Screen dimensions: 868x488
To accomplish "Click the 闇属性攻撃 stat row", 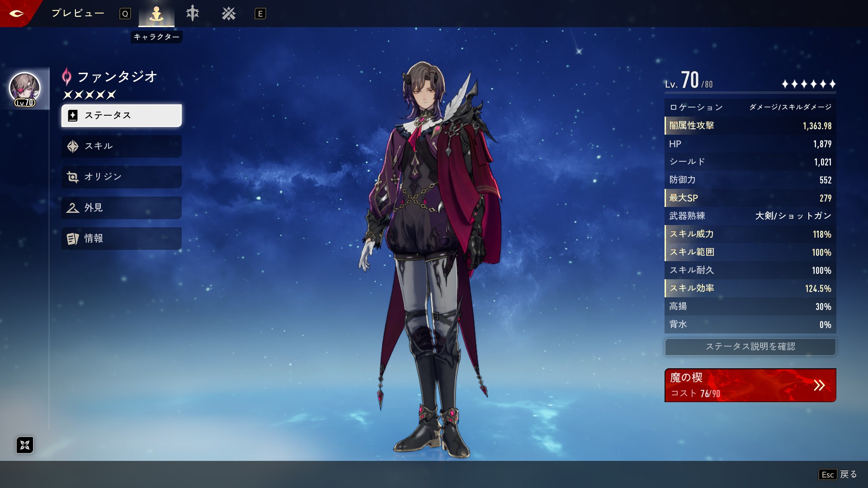I will pyautogui.click(x=750, y=126).
